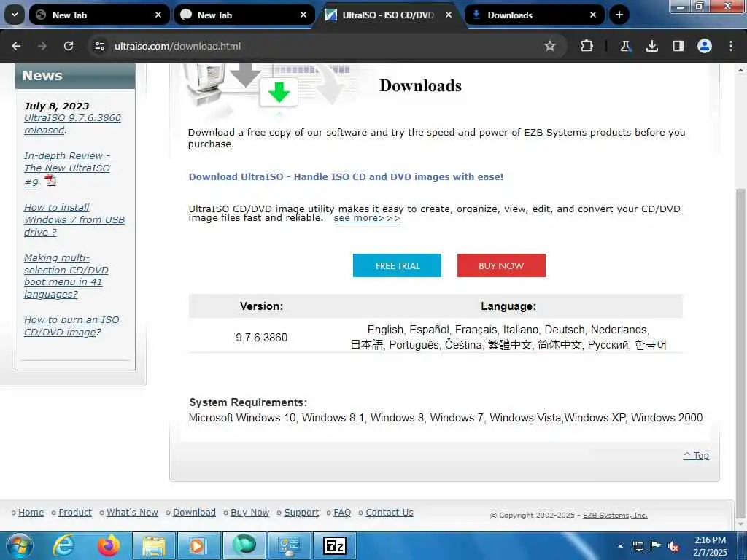The width and height of the screenshot is (747, 560).
Task: Click the 'Top' link
Action: 696,455
